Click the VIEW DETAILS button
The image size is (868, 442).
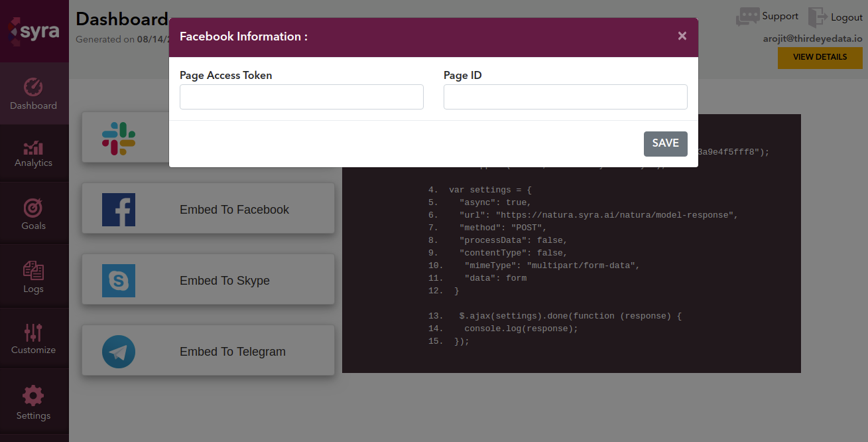[x=820, y=57]
